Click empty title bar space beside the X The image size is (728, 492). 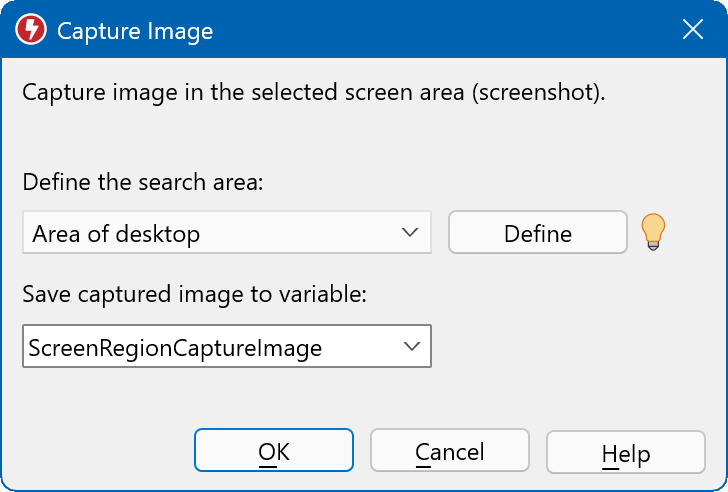click(x=450, y=30)
